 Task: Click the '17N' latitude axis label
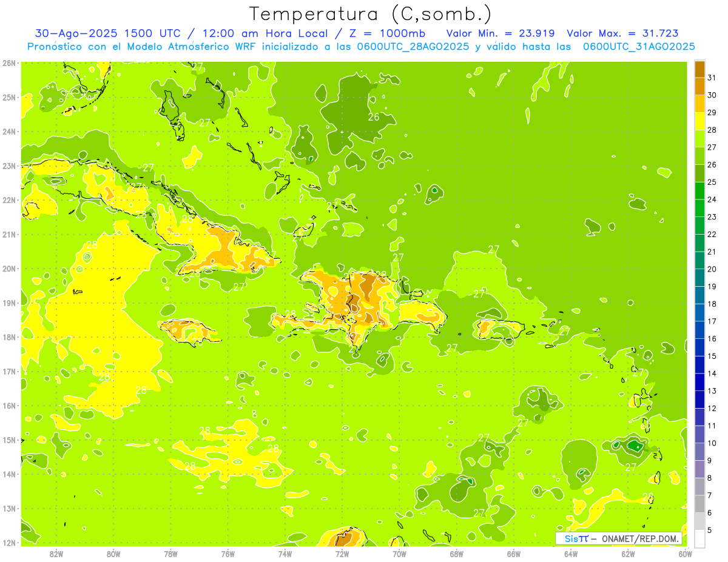click(9, 372)
